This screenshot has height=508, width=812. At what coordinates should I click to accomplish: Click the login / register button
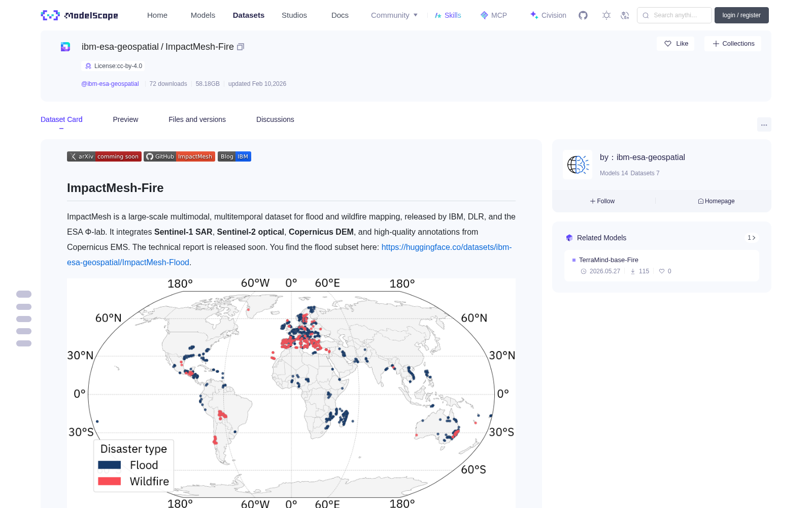tap(741, 15)
